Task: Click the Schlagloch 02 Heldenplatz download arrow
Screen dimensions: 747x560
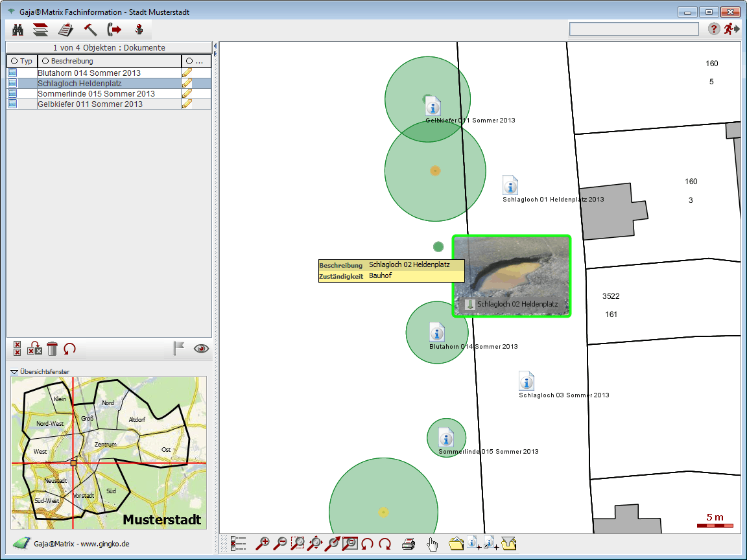Action: (x=470, y=304)
